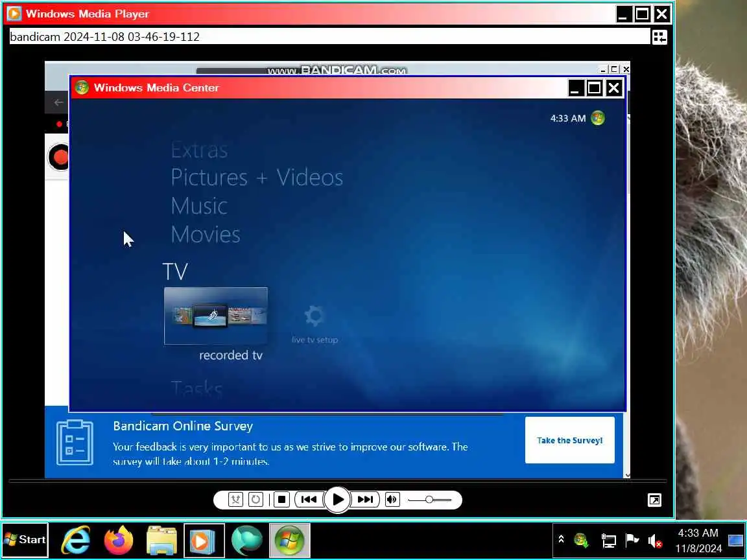Select Music in Media Center menu
747x560 pixels.
(x=199, y=206)
